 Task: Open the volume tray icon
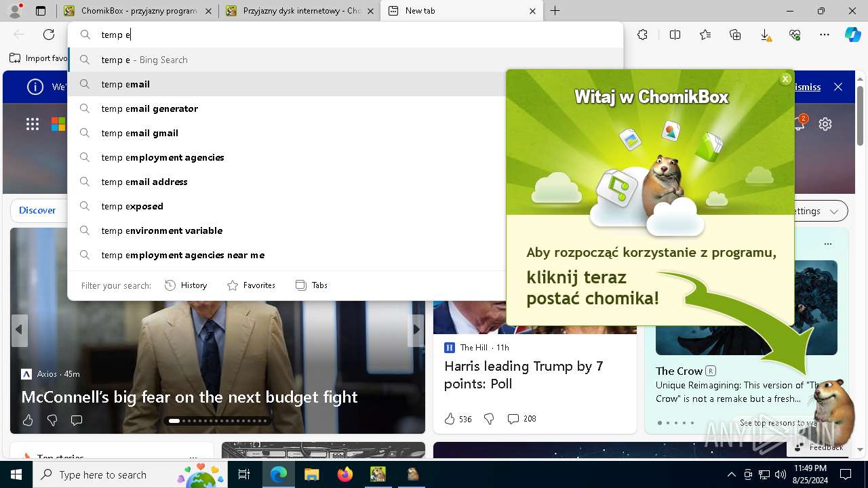781,475
